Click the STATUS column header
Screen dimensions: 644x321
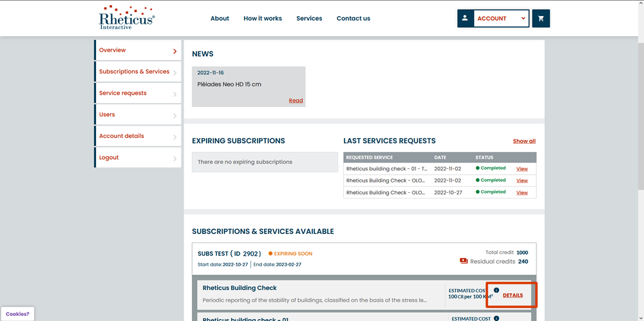pyautogui.click(x=484, y=157)
